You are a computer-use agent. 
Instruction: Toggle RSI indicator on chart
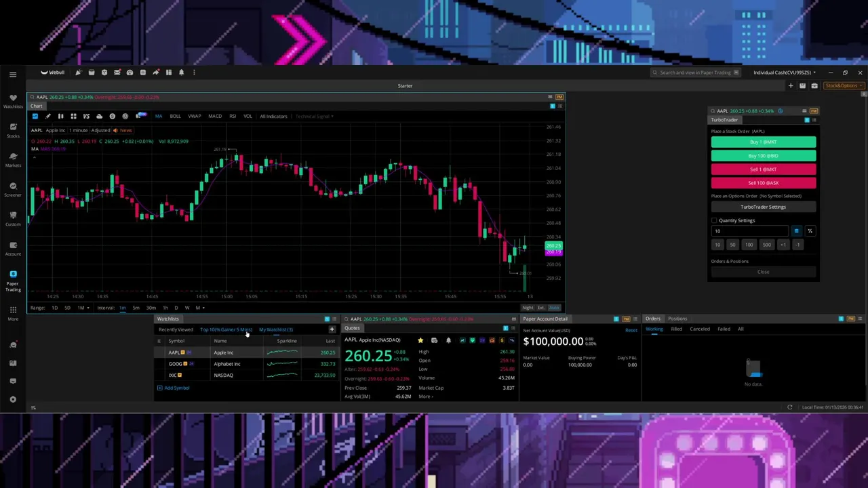[x=233, y=117]
